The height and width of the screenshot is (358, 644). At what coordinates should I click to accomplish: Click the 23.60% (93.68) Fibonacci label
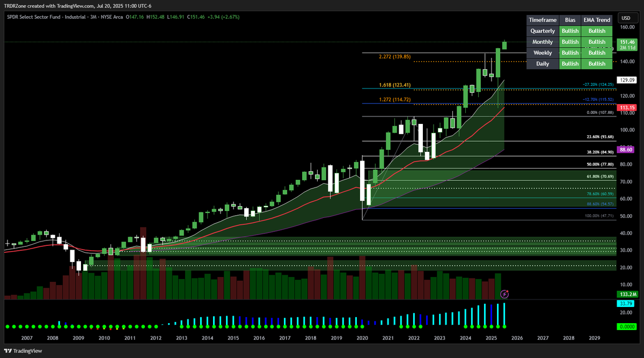[600, 137]
